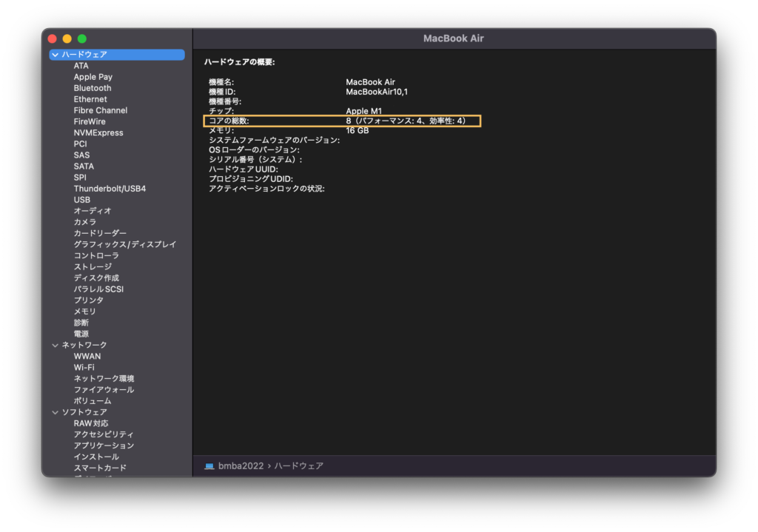Select SAS in the sidebar
This screenshot has width=758, height=532.
[81, 155]
